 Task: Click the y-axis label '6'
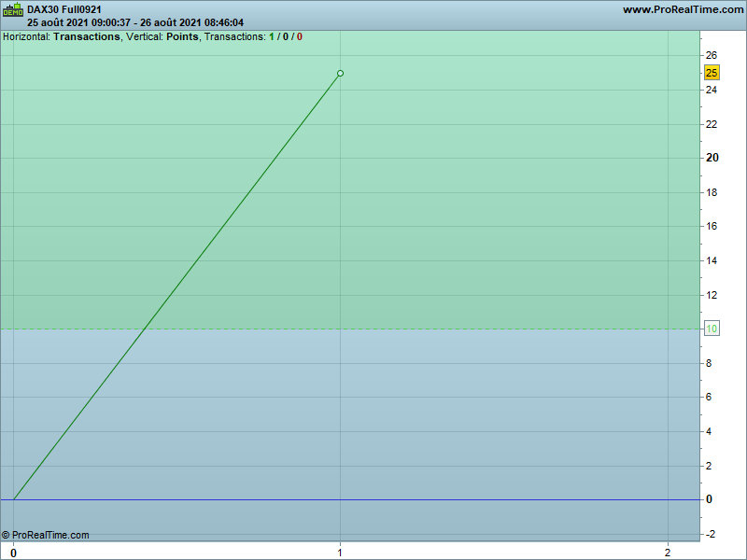[709, 397]
